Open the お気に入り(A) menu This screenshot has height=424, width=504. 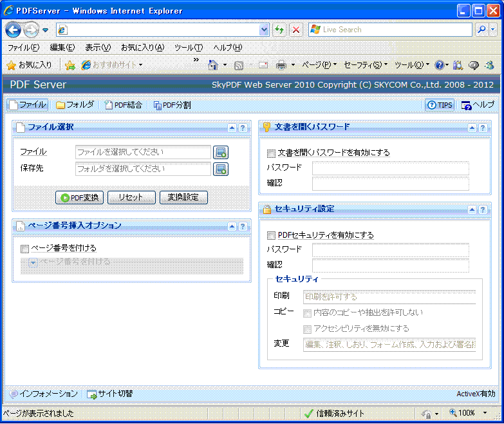tap(142, 48)
